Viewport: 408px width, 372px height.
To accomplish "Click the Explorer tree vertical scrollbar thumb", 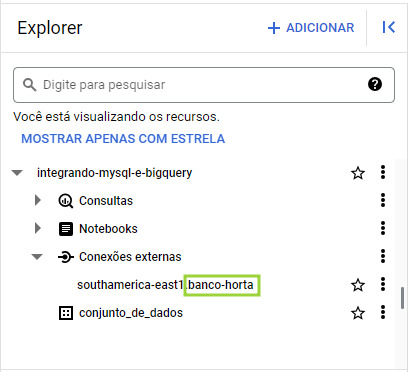I will click(402, 298).
